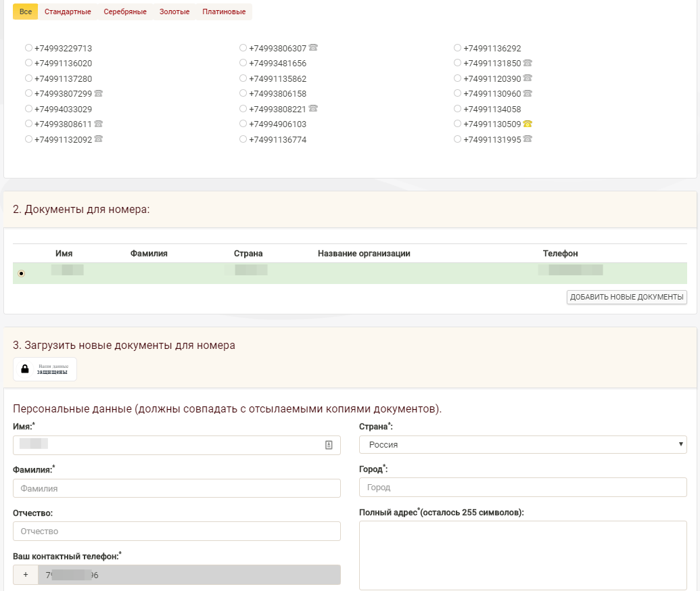Click the Город input field
The width and height of the screenshot is (700, 591).
click(523, 488)
